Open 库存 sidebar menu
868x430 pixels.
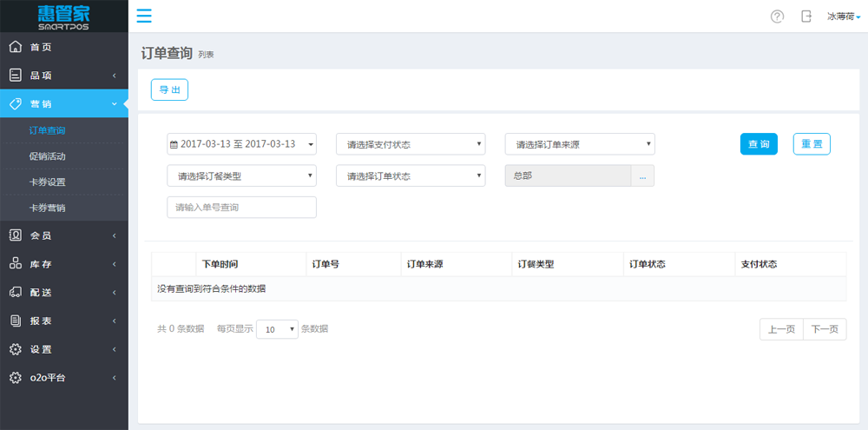(64, 264)
